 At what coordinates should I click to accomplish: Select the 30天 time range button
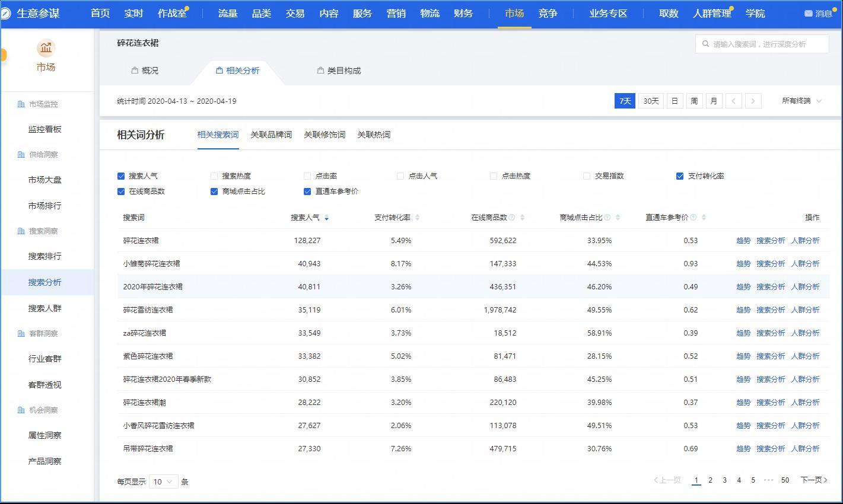click(651, 101)
